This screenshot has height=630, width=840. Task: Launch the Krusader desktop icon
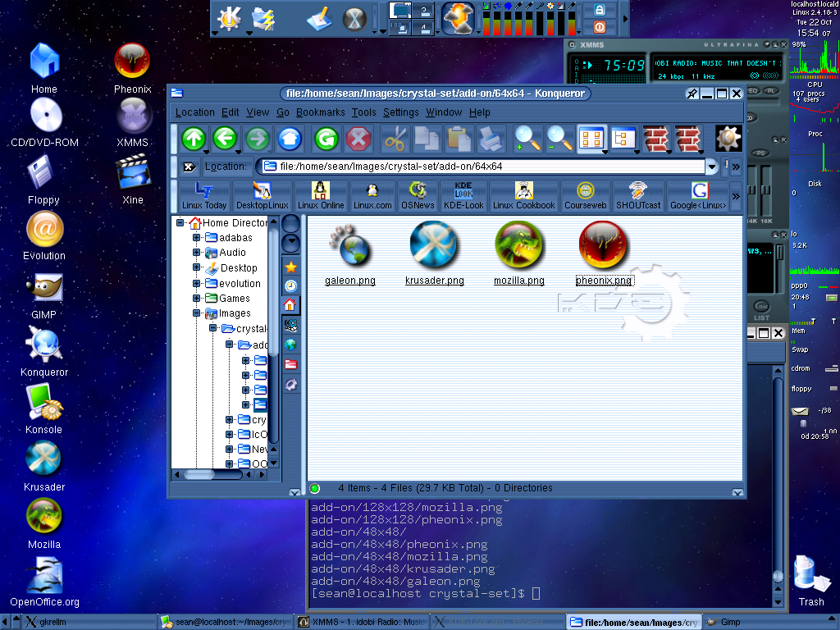point(44,466)
